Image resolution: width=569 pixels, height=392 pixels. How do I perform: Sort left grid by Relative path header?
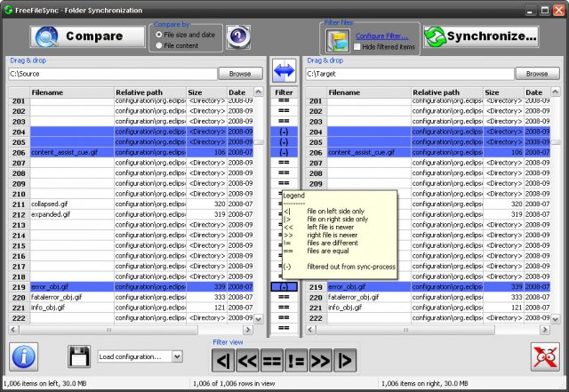150,92
